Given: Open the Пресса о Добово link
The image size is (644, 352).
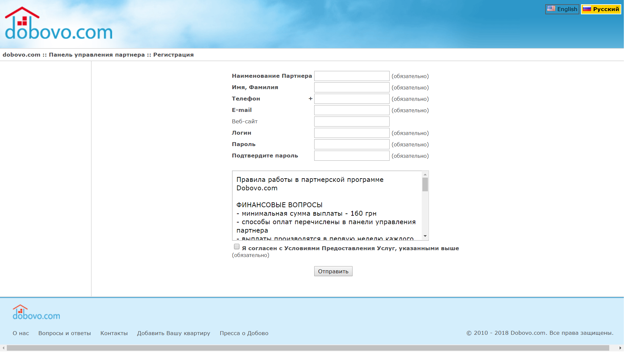Looking at the screenshot, I should [x=244, y=333].
